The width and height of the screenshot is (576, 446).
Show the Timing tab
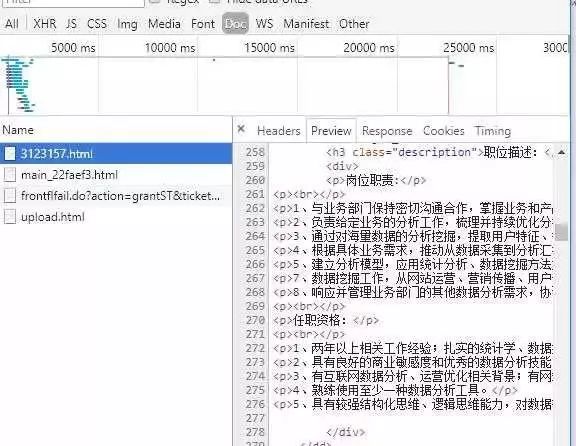(493, 131)
